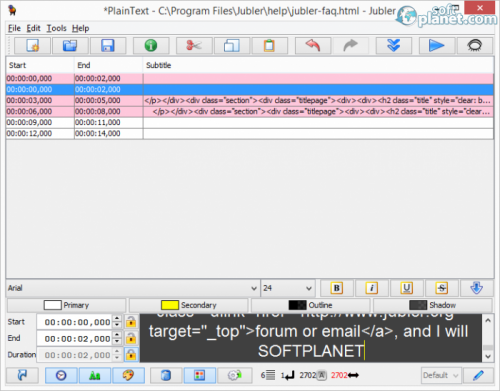Click the Start time input field
The image size is (500, 391).
(75, 322)
